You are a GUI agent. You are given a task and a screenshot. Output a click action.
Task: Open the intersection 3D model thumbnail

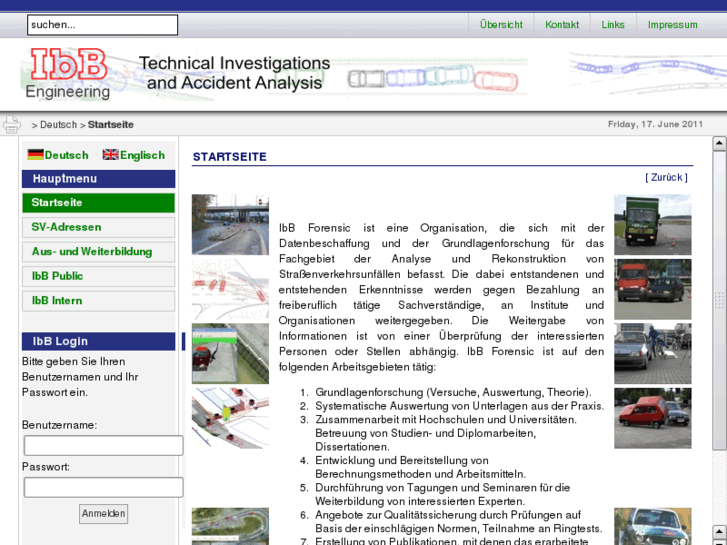pos(230,418)
